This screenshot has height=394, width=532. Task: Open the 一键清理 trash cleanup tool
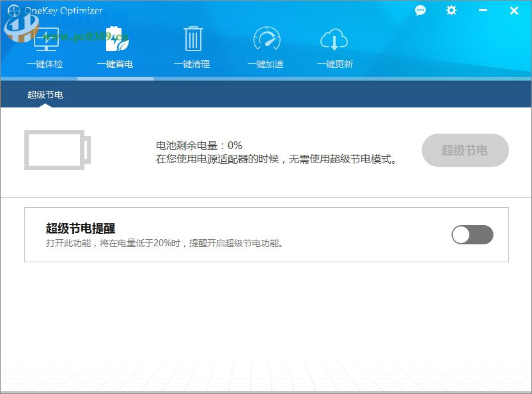193,40
